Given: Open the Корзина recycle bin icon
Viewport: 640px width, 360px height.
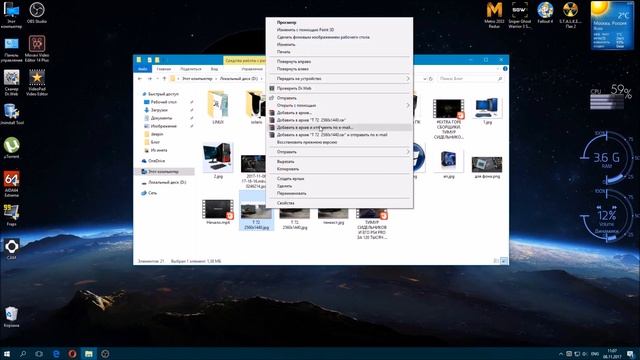Looking at the screenshot, I should 11,317.
